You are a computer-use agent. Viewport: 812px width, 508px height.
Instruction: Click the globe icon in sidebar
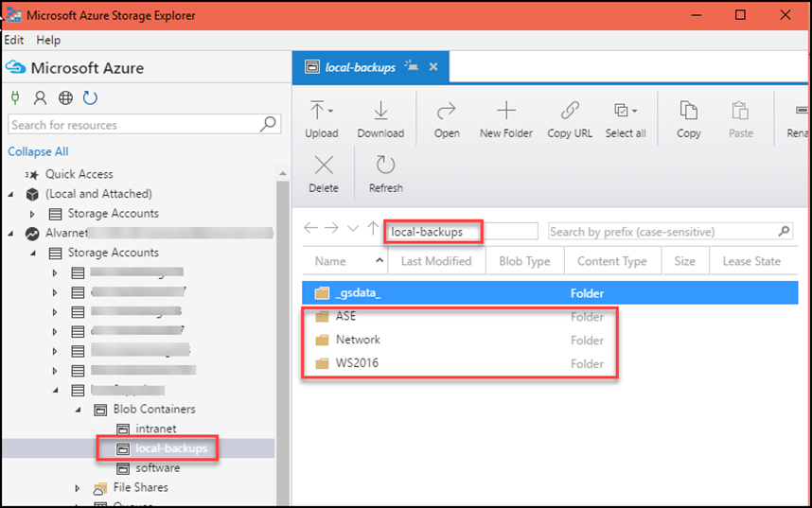click(65, 97)
